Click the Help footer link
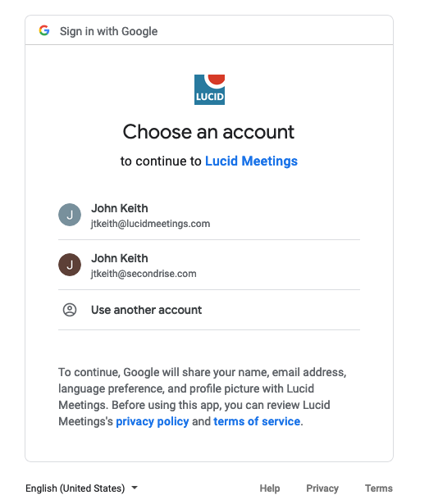 point(270,488)
